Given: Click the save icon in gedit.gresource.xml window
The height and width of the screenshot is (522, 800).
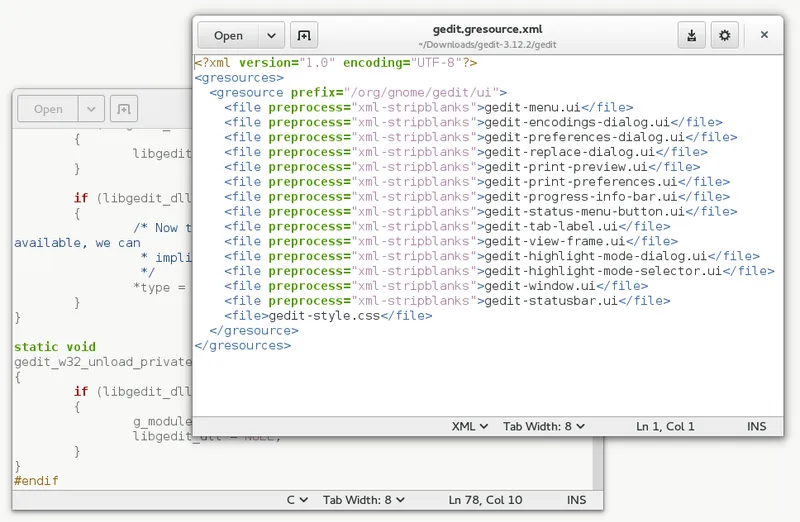Looking at the screenshot, I should tap(691, 35).
